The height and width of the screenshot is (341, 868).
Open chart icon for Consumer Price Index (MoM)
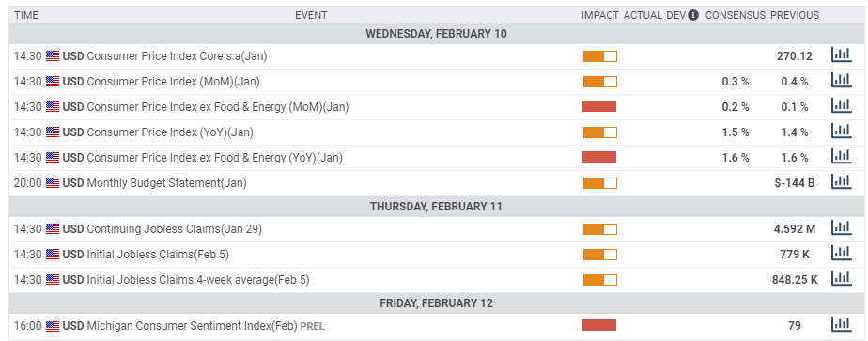(x=841, y=80)
